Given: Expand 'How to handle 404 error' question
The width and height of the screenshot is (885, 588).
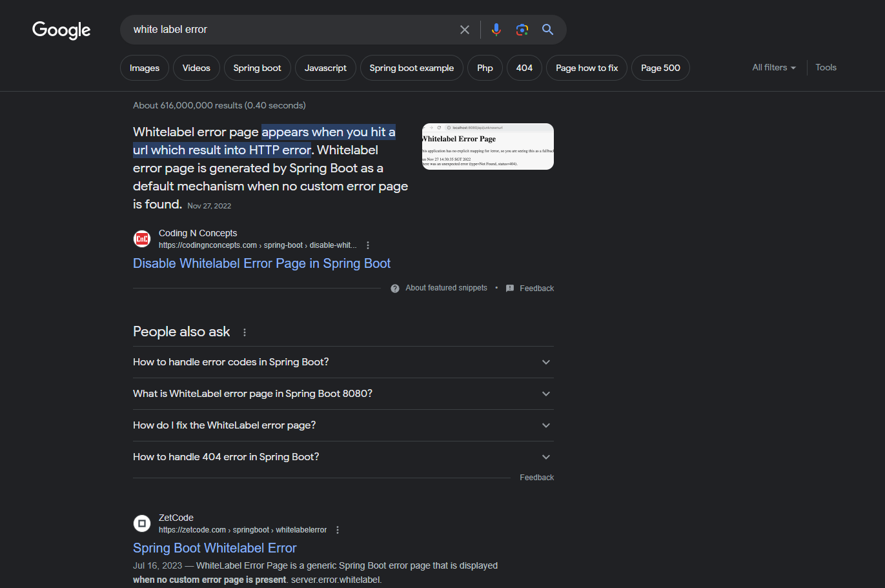Looking at the screenshot, I should click(x=546, y=457).
